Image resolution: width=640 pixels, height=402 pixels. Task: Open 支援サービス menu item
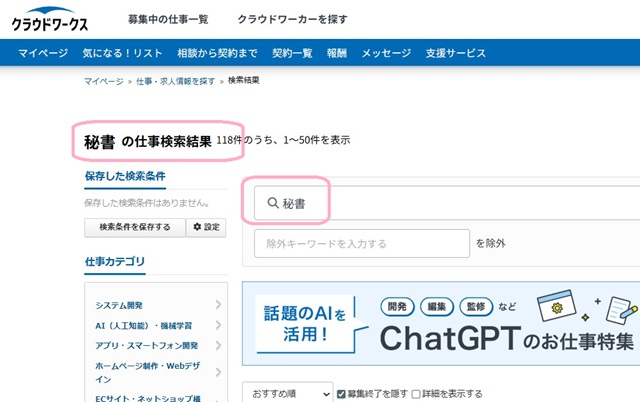coord(456,53)
